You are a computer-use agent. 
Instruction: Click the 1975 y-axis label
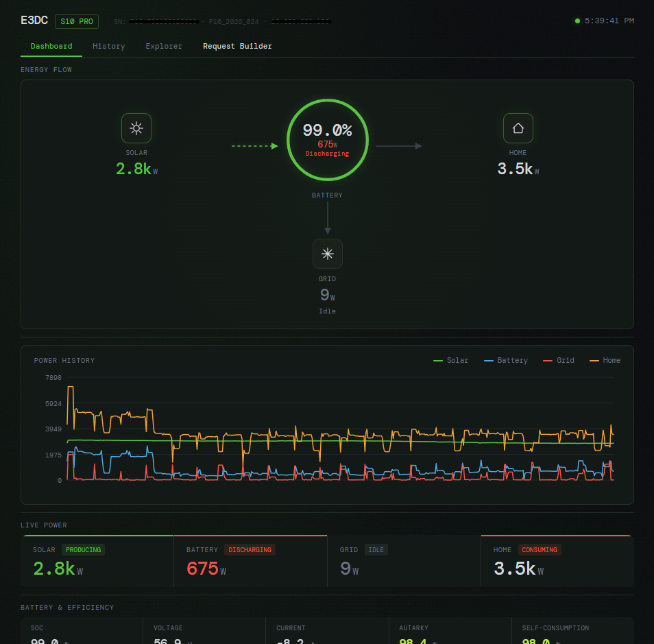click(x=53, y=455)
